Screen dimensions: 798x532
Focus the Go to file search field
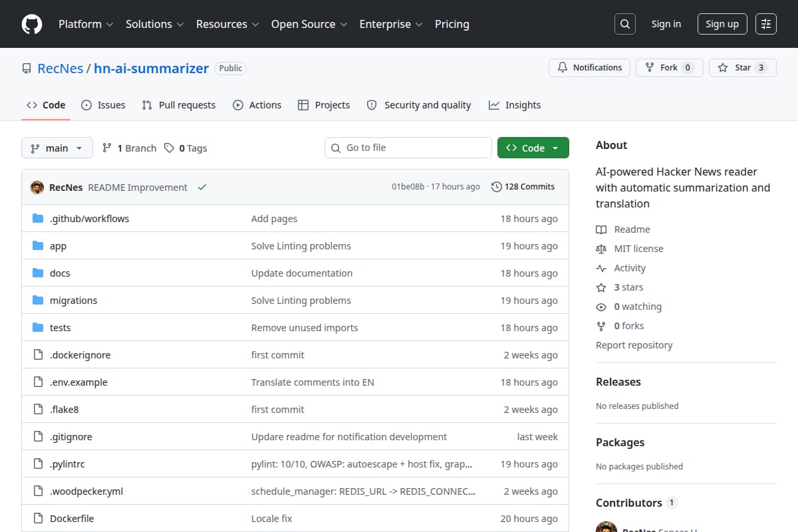[408, 148]
